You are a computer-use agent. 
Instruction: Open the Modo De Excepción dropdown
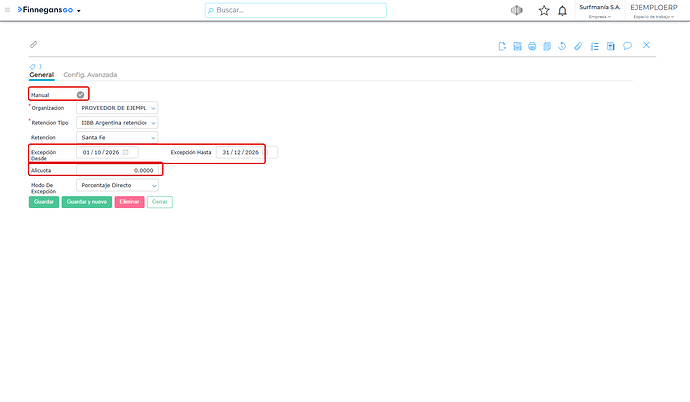(x=117, y=185)
